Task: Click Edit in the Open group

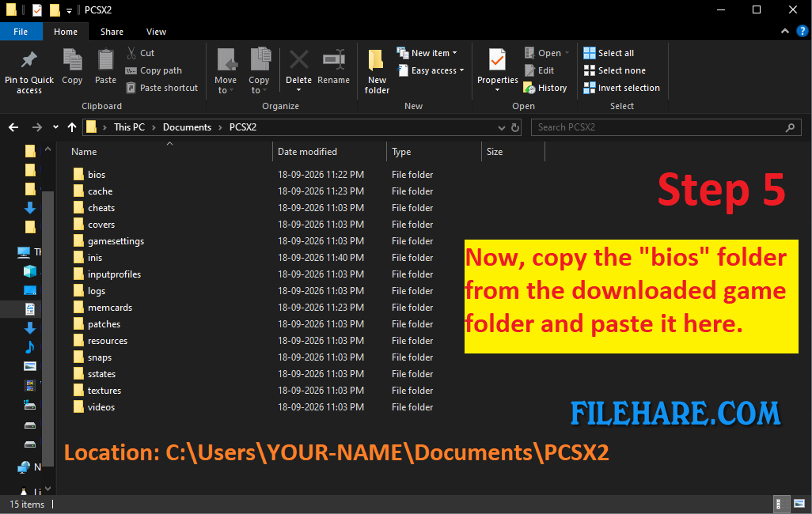Action: pyautogui.click(x=539, y=70)
